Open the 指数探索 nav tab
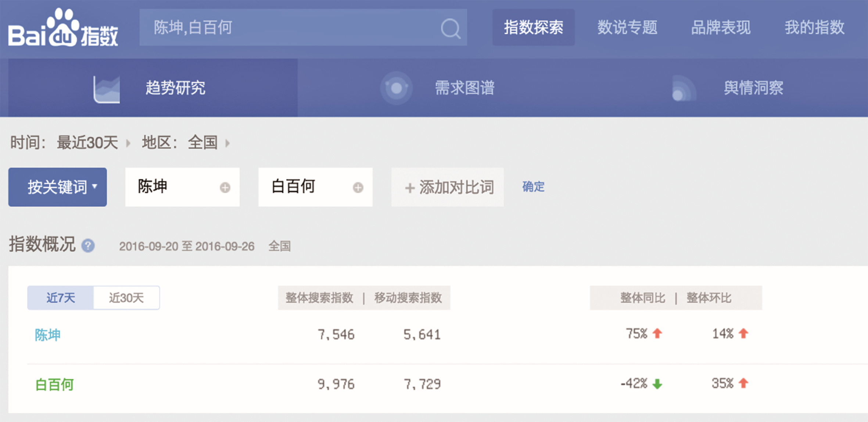Image resolution: width=868 pixels, height=422 pixels. [534, 28]
